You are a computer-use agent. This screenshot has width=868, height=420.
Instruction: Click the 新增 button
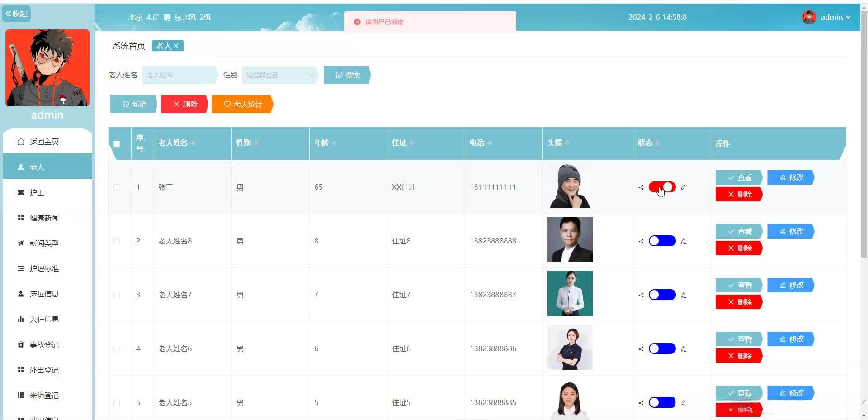pos(134,104)
